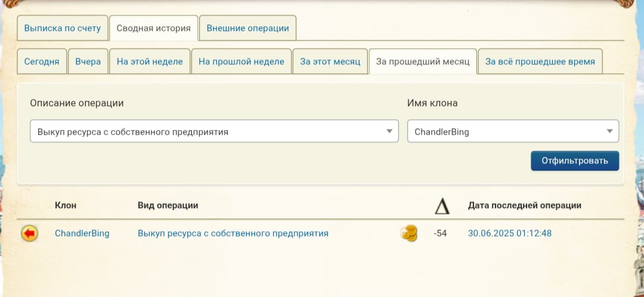Expand the clone name dropdown
Screen dimensions: 644x297
coord(513,132)
